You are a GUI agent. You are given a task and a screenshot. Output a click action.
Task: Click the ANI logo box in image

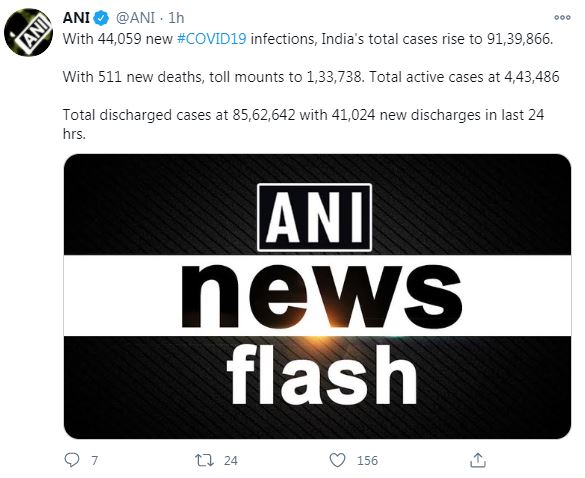point(315,217)
